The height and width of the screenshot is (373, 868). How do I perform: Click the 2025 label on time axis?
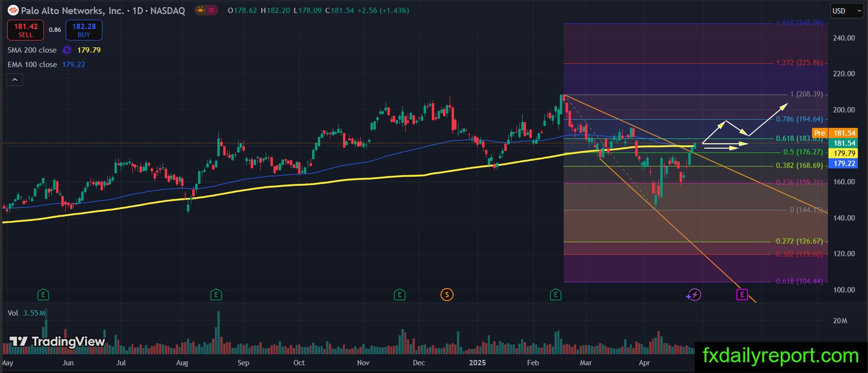[477, 363]
